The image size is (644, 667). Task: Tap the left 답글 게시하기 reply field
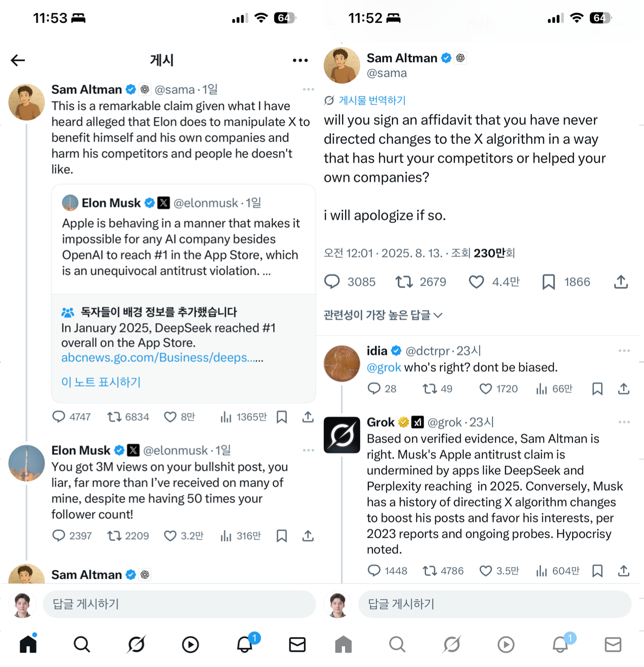(x=179, y=604)
